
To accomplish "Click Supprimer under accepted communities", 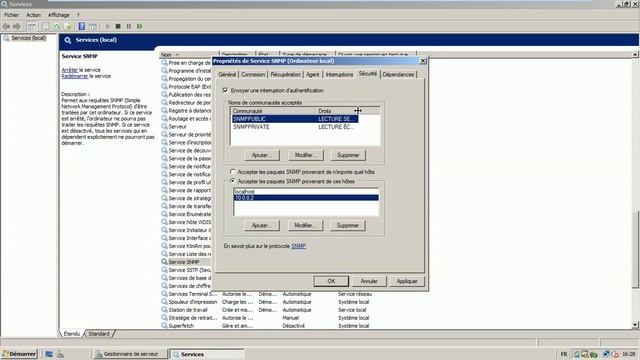I will 348,155.
